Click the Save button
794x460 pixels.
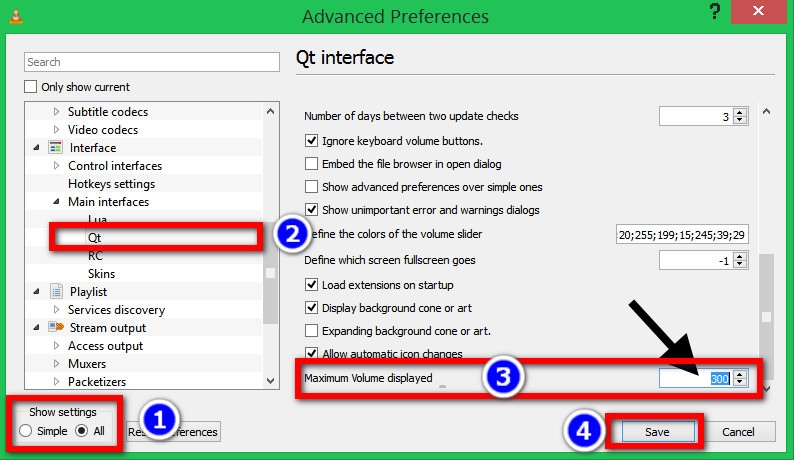coord(657,432)
